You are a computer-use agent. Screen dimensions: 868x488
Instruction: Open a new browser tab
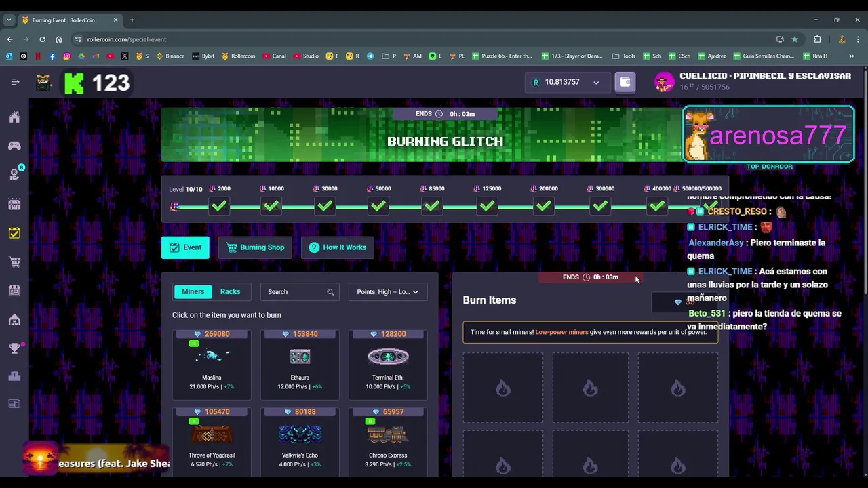point(132,20)
